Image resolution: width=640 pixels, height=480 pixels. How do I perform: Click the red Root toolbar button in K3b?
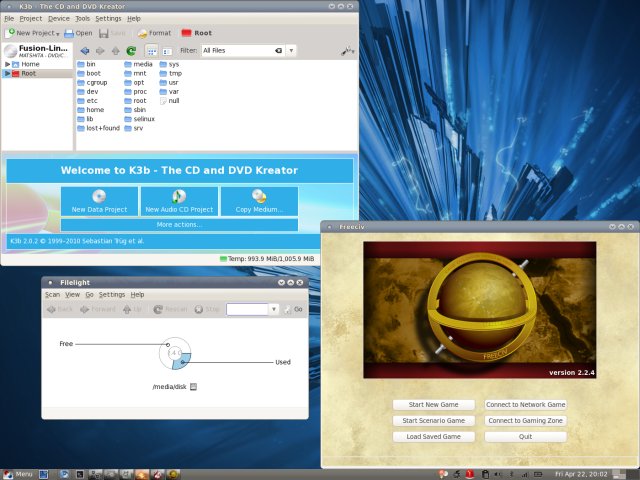click(x=197, y=33)
